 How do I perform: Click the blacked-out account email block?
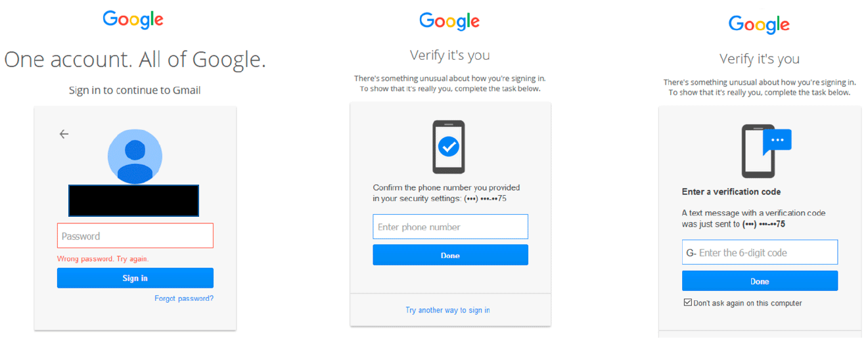coord(133,200)
